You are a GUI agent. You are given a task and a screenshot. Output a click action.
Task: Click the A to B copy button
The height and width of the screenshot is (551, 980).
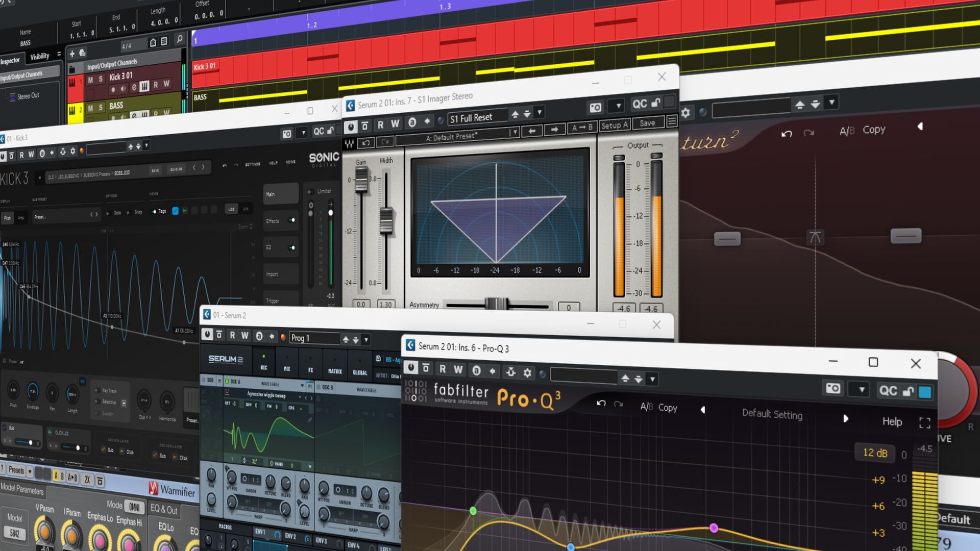pos(582,128)
